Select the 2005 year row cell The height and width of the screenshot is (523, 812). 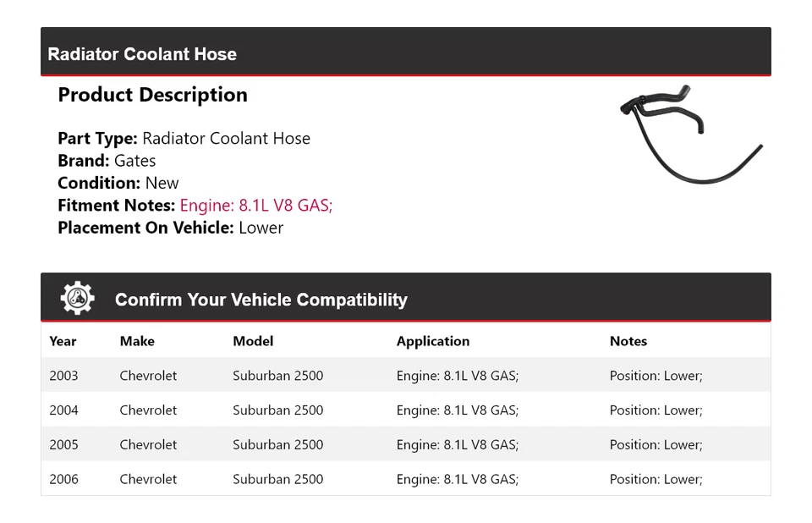(x=63, y=444)
